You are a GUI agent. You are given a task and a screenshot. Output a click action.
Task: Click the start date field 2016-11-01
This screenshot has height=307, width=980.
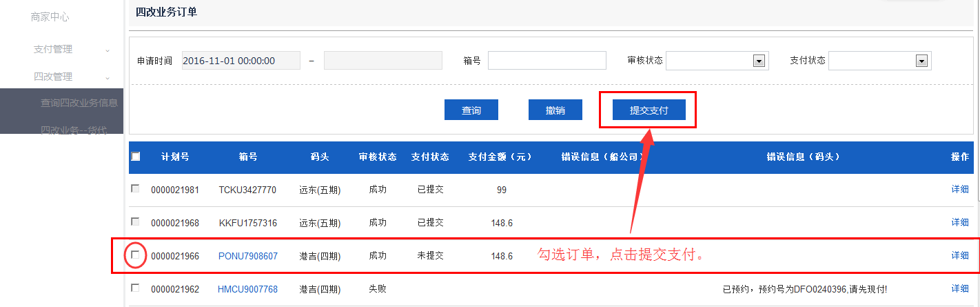click(241, 61)
